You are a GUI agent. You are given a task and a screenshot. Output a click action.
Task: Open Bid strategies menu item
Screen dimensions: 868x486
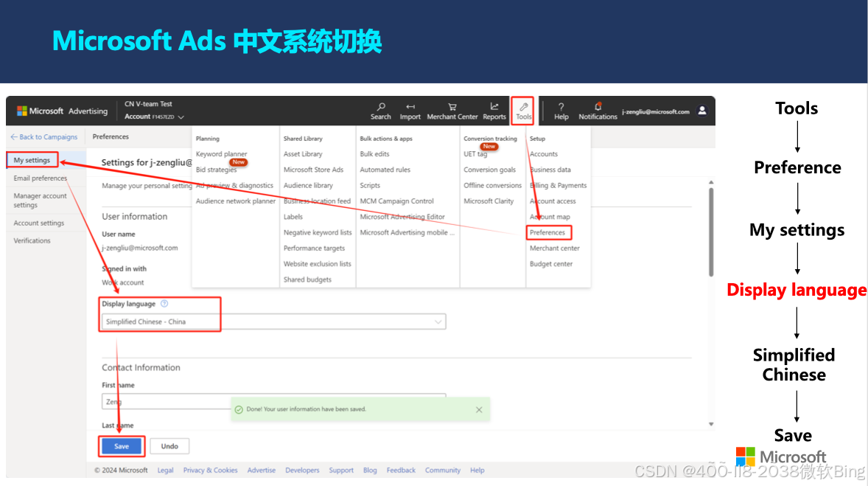(216, 170)
